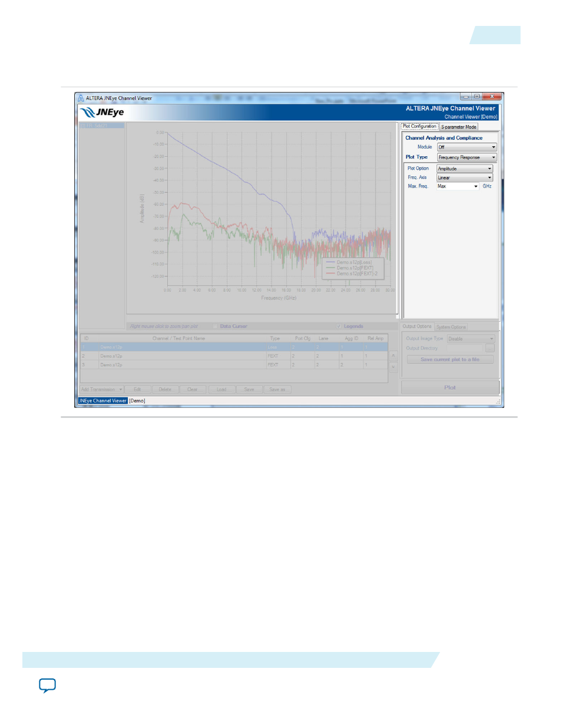Move the table row down with arrow button
This screenshot has width=562, height=728.
click(x=394, y=367)
